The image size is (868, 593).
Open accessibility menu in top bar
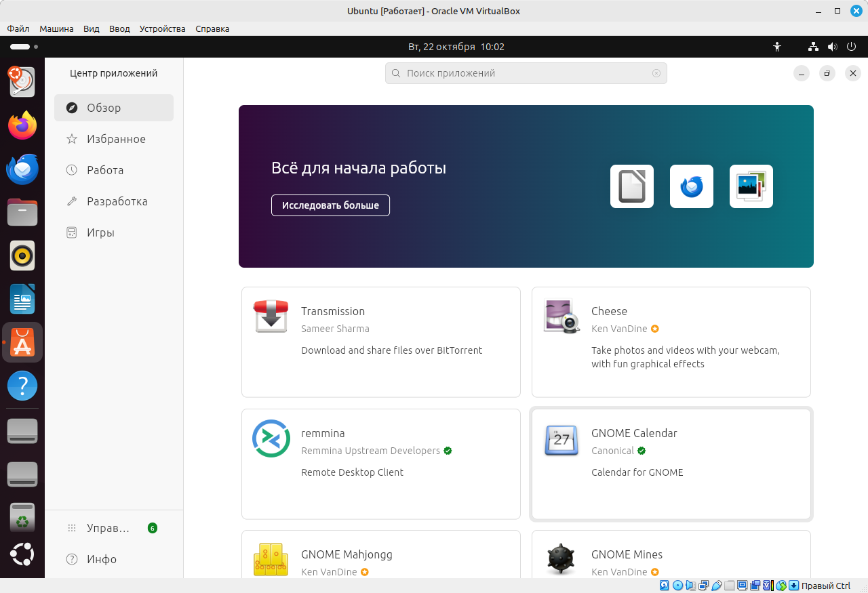tap(777, 47)
